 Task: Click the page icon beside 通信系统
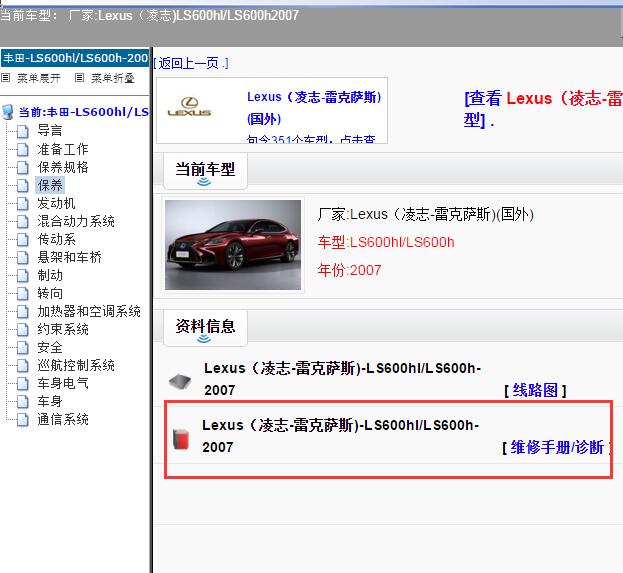(x=23, y=420)
